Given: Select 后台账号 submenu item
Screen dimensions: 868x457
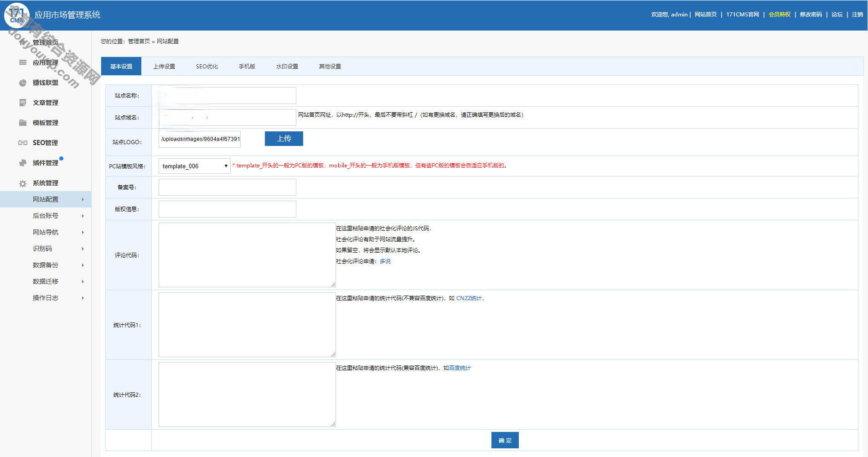Looking at the screenshot, I should (x=46, y=216).
